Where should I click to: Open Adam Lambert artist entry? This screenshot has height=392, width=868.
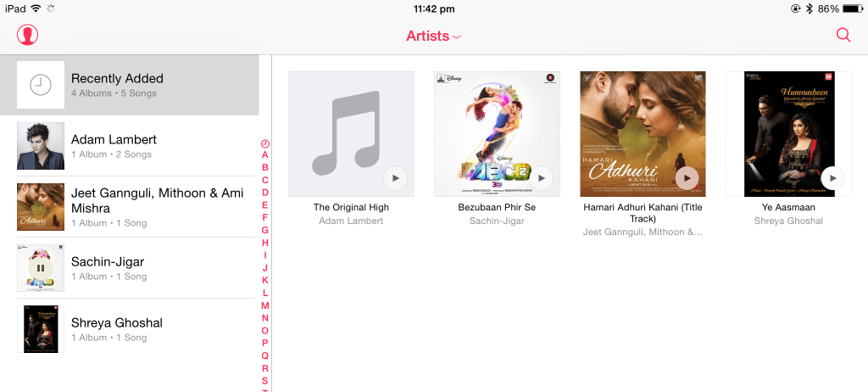click(136, 146)
